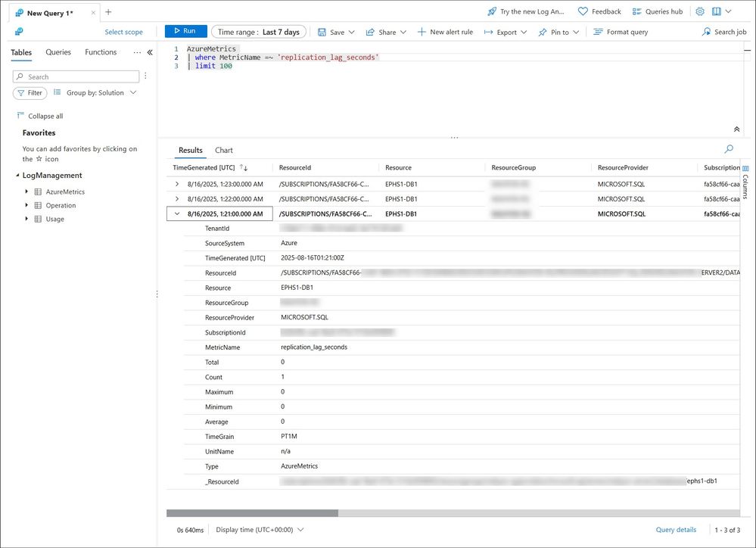The width and height of the screenshot is (756, 548).
Task: Click the Log Analytics workspace icon
Action: click(19, 32)
